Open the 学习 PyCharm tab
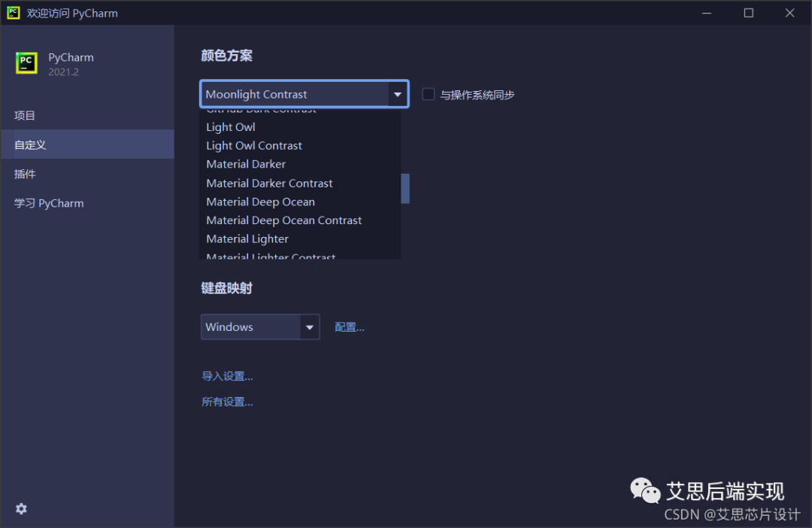Screen dimensions: 812x528 (49, 203)
